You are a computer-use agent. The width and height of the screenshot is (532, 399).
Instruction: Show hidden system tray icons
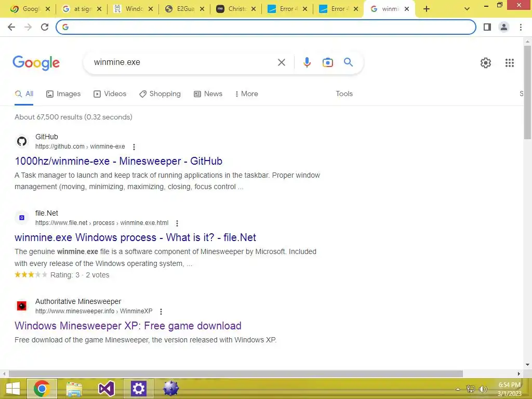click(458, 389)
